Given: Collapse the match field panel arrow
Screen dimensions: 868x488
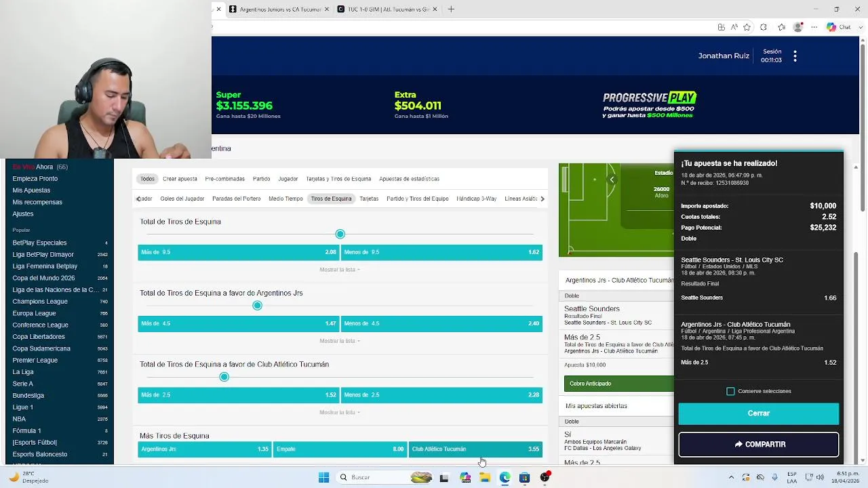Looking at the screenshot, I should (x=612, y=180).
